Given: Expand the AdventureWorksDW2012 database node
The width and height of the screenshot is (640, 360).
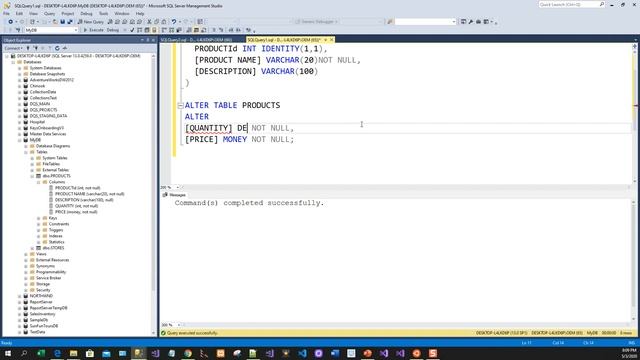Looking at the screenshot, I should pyautogui.click(x=20, y=80).
